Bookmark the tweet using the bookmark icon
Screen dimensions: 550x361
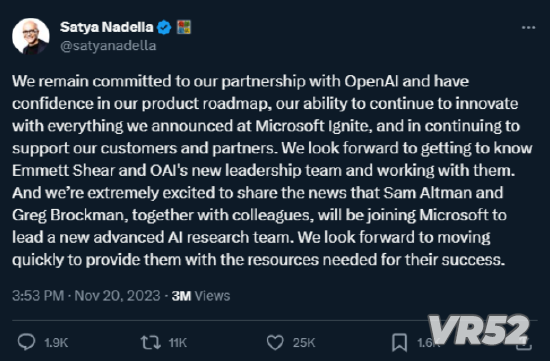point(399,342)
